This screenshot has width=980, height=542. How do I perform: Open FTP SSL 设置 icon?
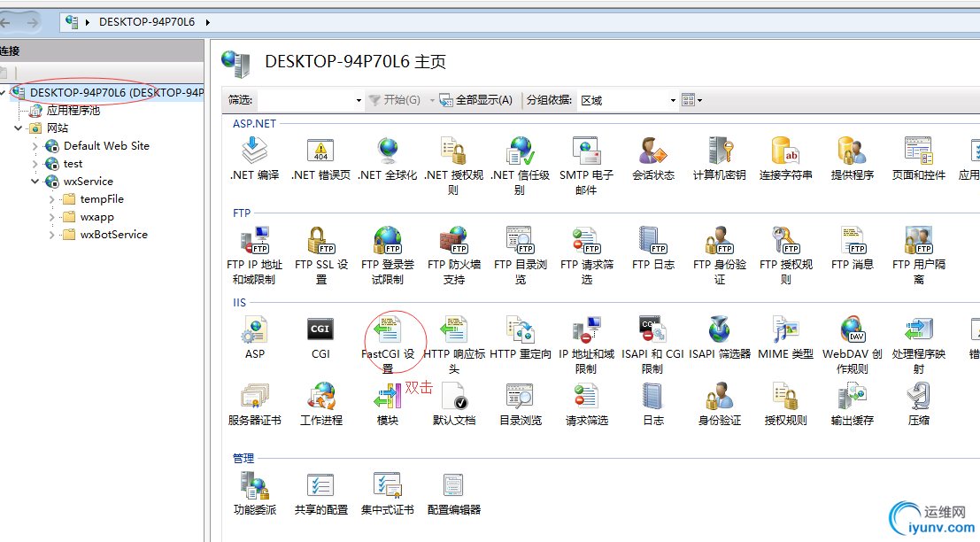point(320,240)
